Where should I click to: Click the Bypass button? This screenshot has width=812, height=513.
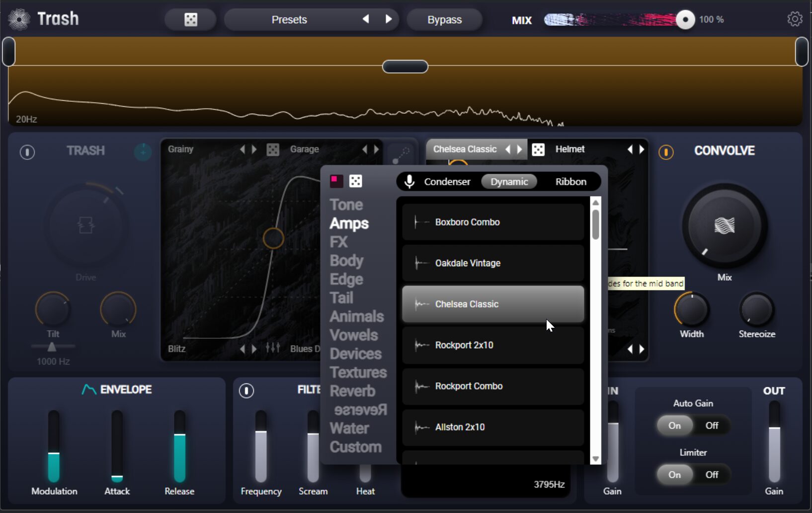[444, 19]
